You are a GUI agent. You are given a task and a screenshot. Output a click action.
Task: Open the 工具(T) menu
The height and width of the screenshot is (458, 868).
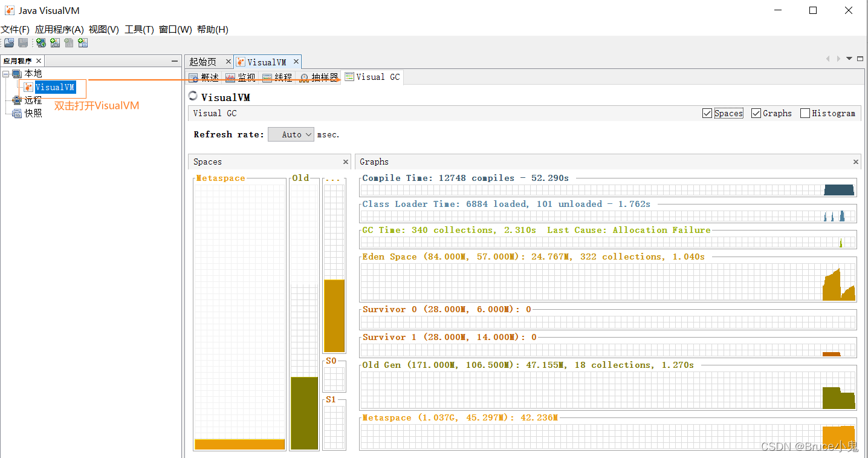pos(139,30)
